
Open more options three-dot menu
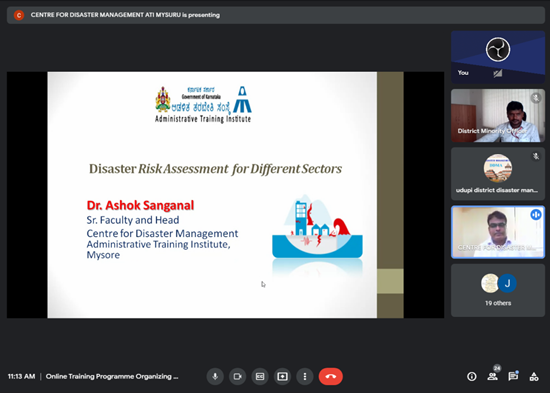click(x=305, y=377)
